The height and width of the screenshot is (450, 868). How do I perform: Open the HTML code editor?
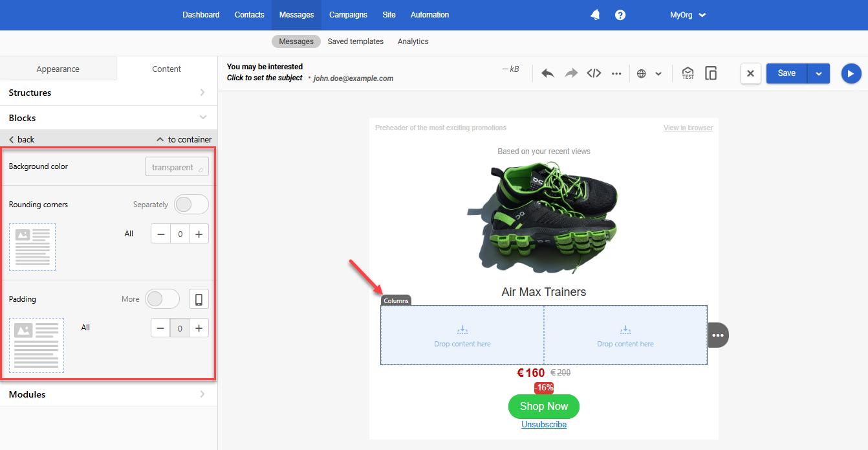click(594, 73)
